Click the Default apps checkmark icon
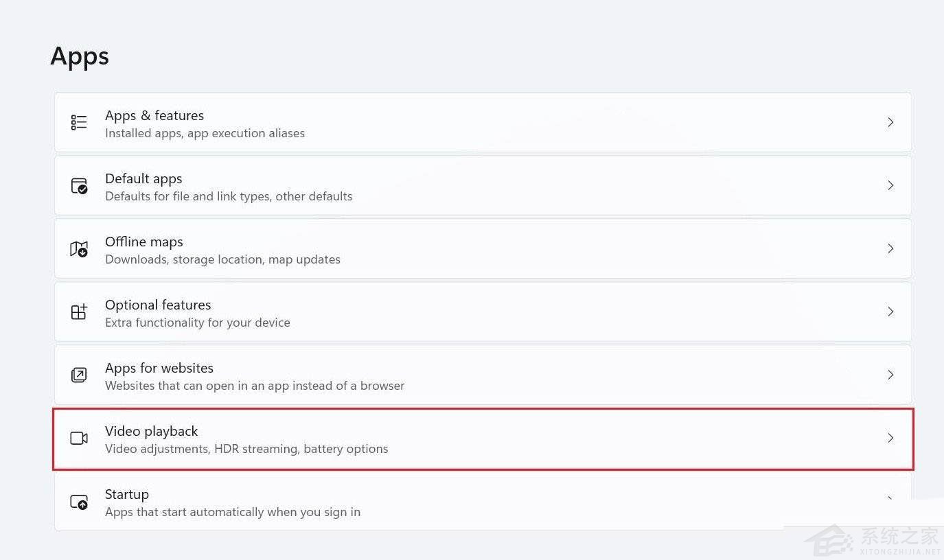 [x=79, y=186]
